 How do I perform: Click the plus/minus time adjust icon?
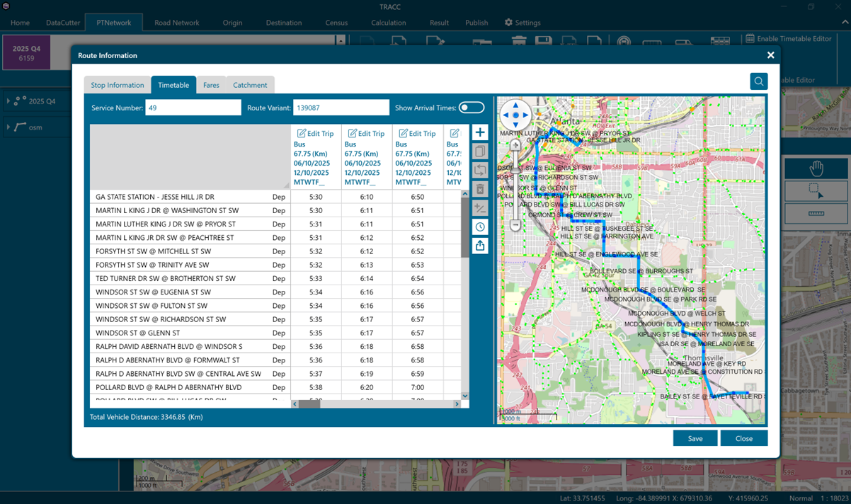click(480, 208)
